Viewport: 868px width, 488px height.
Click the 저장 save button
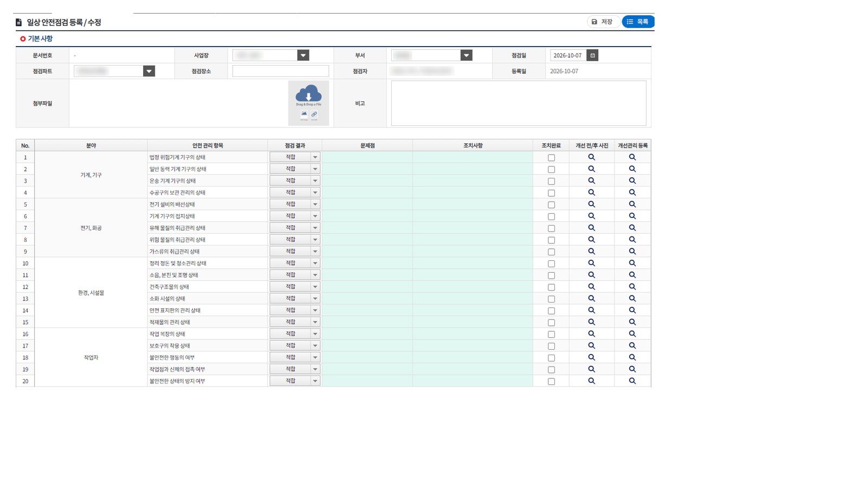pyautogui.click(x=603, y=22)
